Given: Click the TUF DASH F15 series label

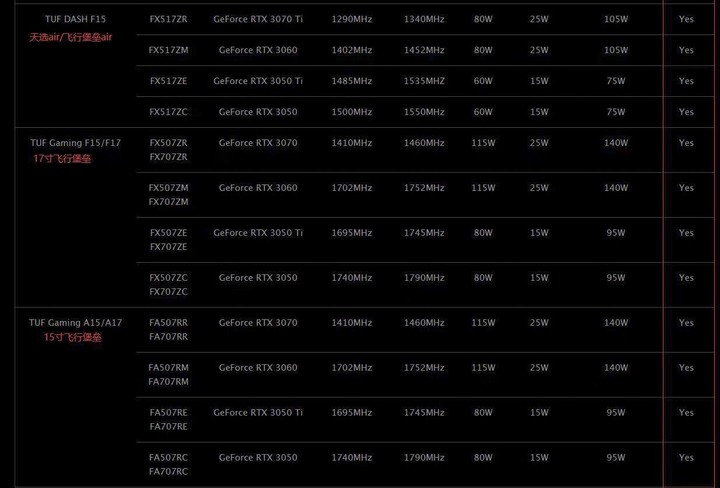Looking at the screenshot, I should [x=75, y=19].
